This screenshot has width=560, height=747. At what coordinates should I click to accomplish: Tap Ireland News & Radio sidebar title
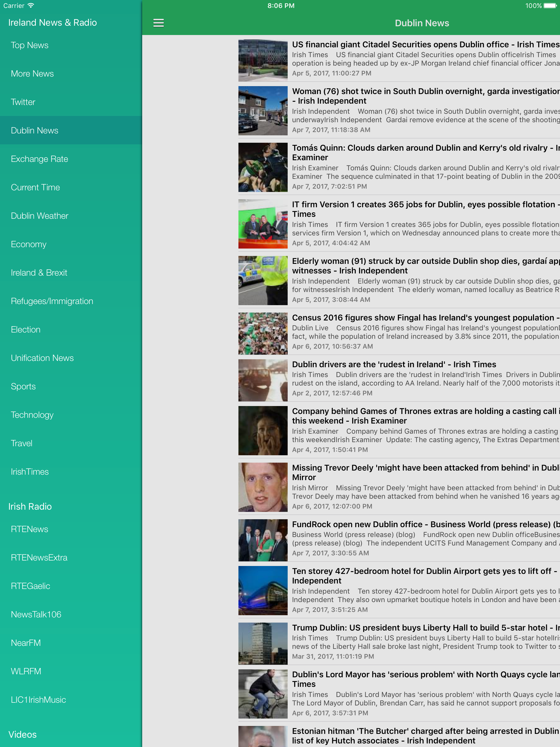pyautogui.click(x=52, y=22)
